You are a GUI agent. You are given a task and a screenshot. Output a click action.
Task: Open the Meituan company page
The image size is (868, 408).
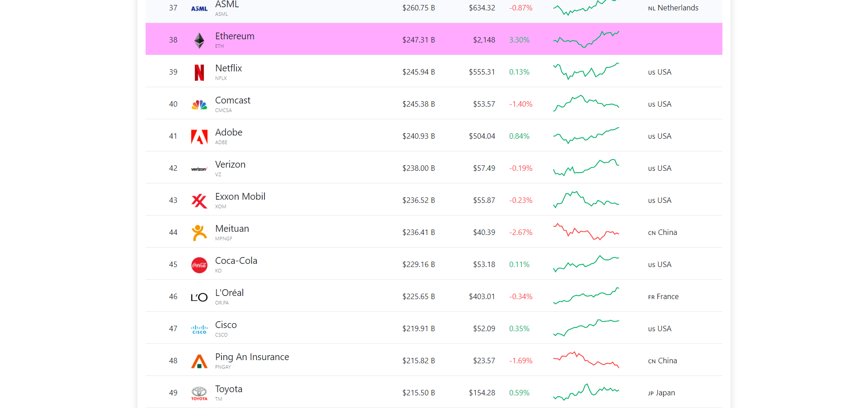(x=232, y=229)
